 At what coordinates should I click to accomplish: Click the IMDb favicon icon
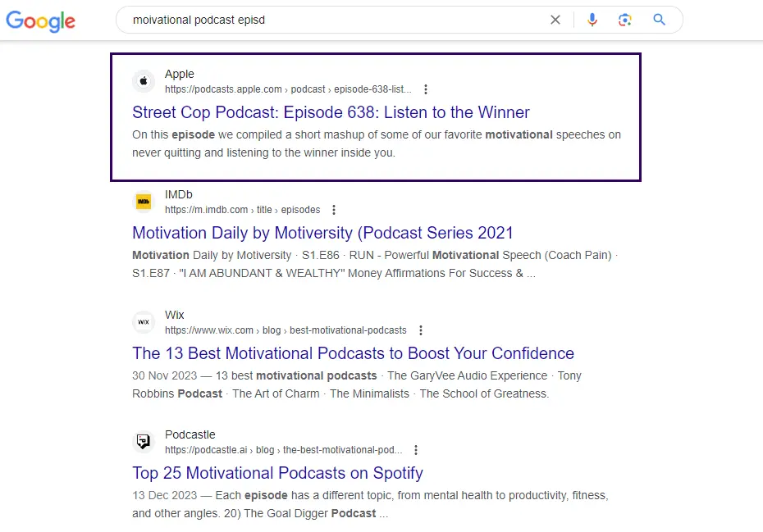click(144, 202)
